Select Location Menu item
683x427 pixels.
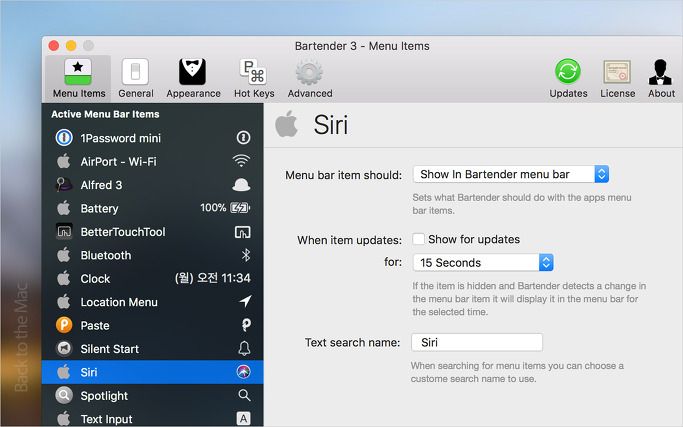coord(152,302)
